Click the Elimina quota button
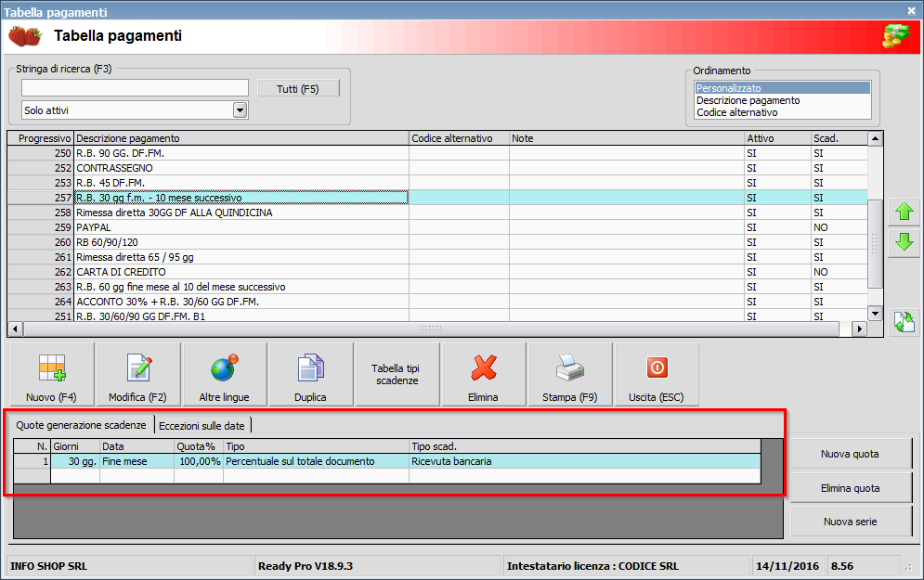Image resolution: width=924 pixels, height=580 pixels. [x=850, y=488]
